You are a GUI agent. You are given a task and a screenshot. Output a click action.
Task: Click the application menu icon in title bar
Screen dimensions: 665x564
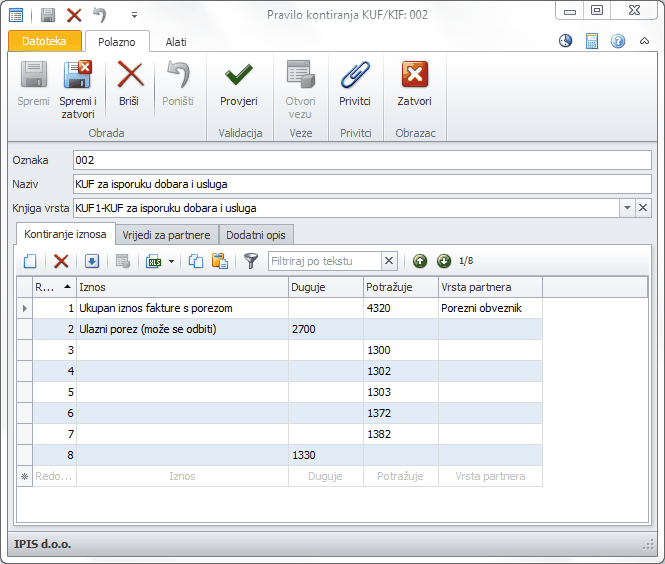pos(16,16)
